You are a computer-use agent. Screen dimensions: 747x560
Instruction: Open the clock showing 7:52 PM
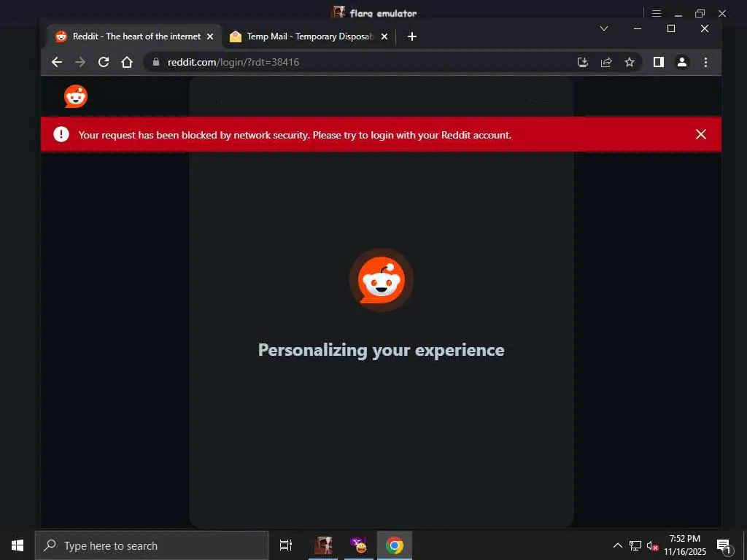pos(685,545)
